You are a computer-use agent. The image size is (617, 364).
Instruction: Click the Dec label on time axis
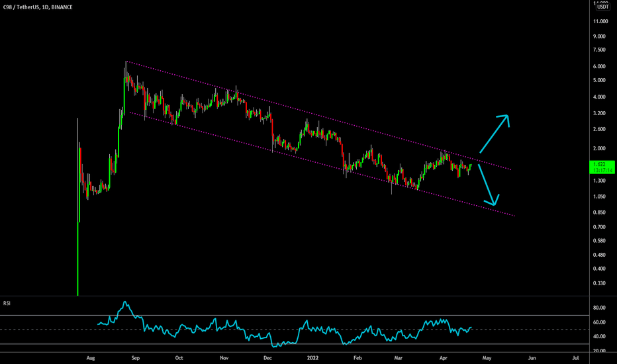[267, 358]
